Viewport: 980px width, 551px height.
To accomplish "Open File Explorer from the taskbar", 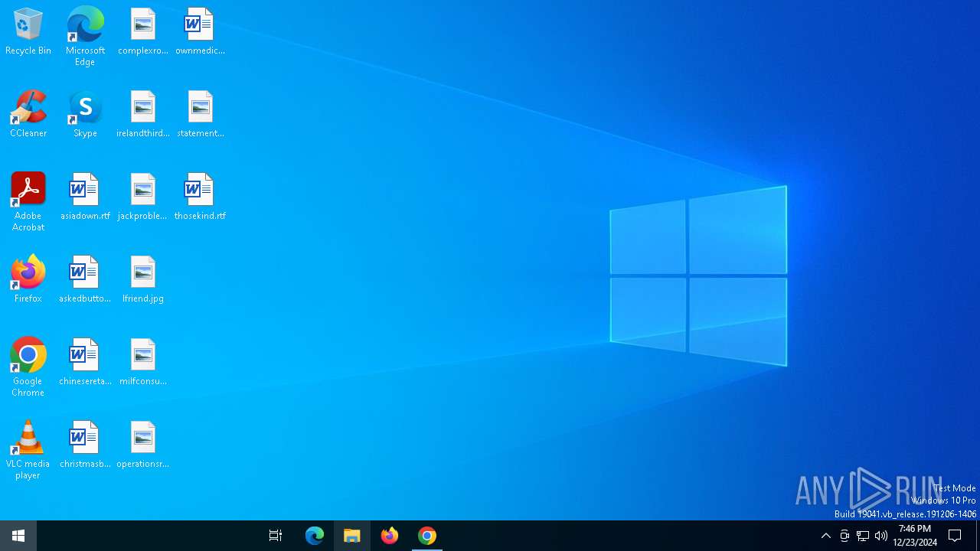I will pos(352,536).
